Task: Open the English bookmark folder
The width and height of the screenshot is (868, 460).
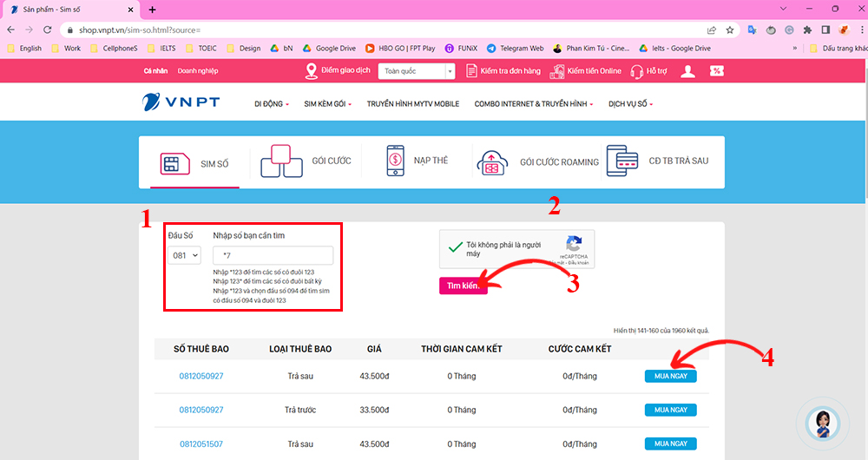Action: pyautogui.click(x=24, y=48)
